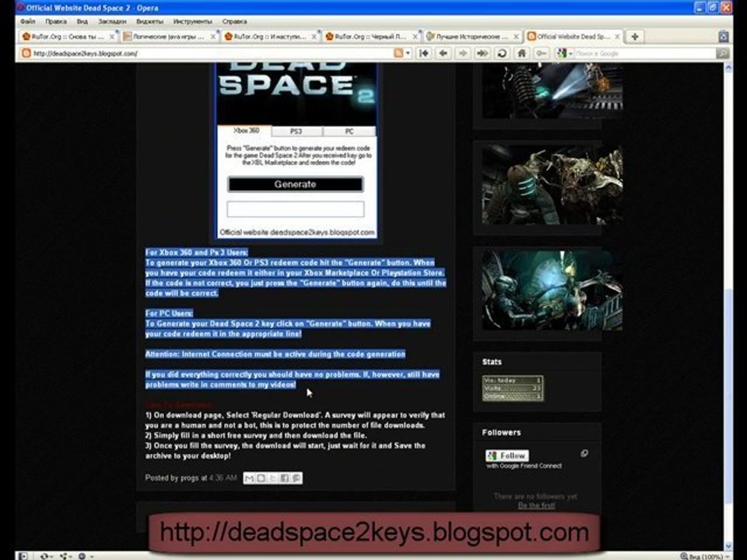Select the Xbox 360 tab in generator
The width and height of the screenshot is (747, 560).
point(246,131)
